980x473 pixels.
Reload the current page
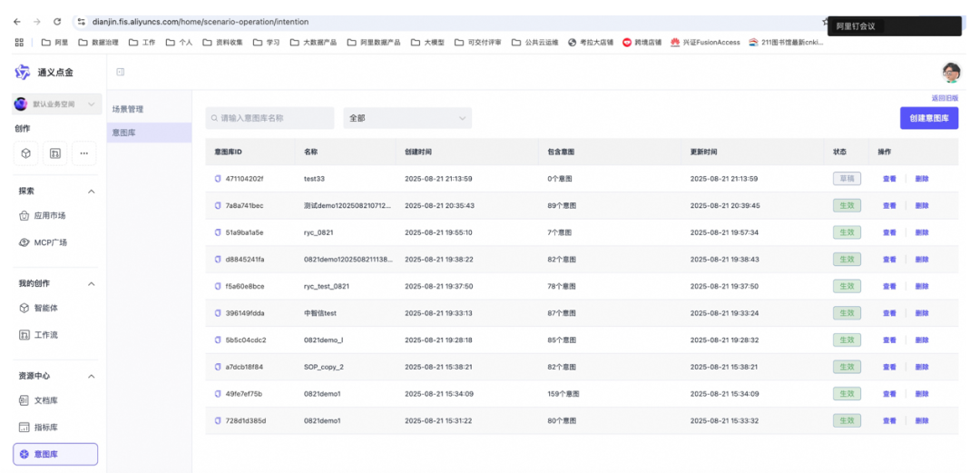coord(57,21)
